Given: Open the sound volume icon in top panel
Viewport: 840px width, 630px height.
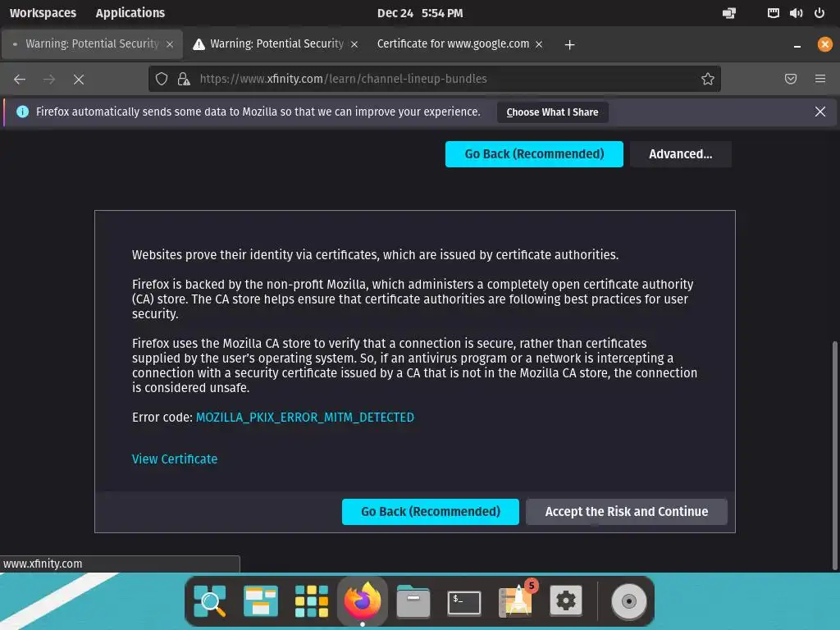Looking at the screenshot, I should pos(796,13).
